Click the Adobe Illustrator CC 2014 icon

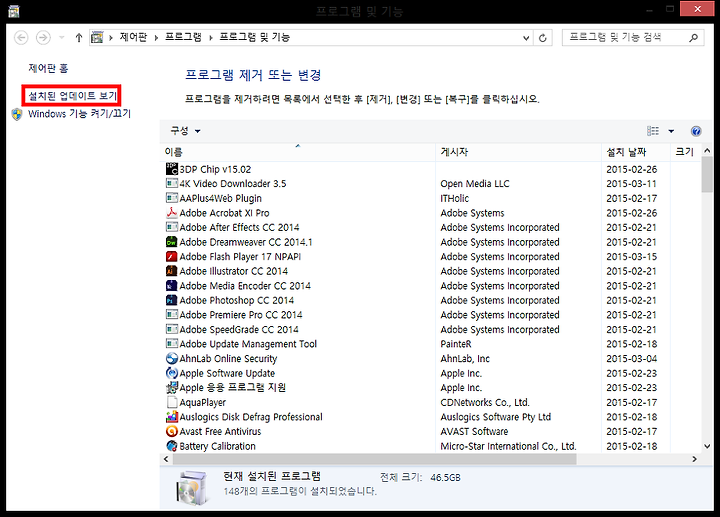(172, 271)
